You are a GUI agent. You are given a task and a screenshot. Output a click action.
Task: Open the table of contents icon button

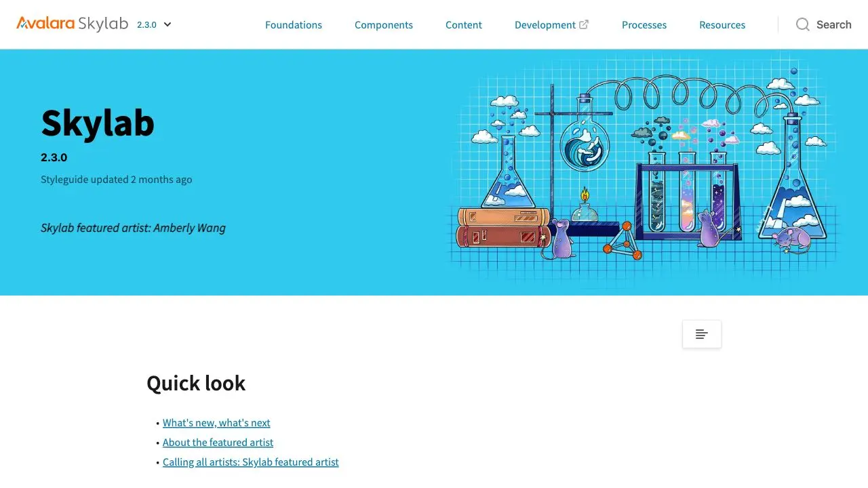click(x=702, y=334)
